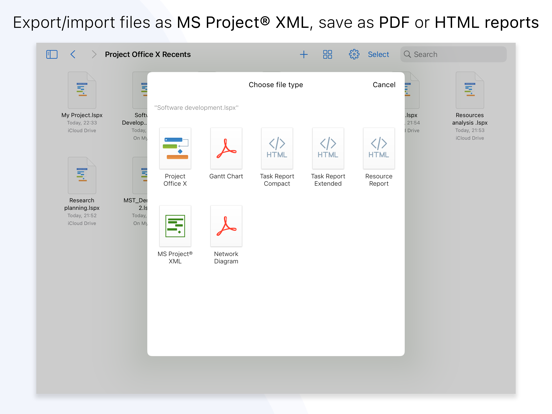The image size is (552, 414).
Task: Cancel the file type dialog
Action: [384, 84]
